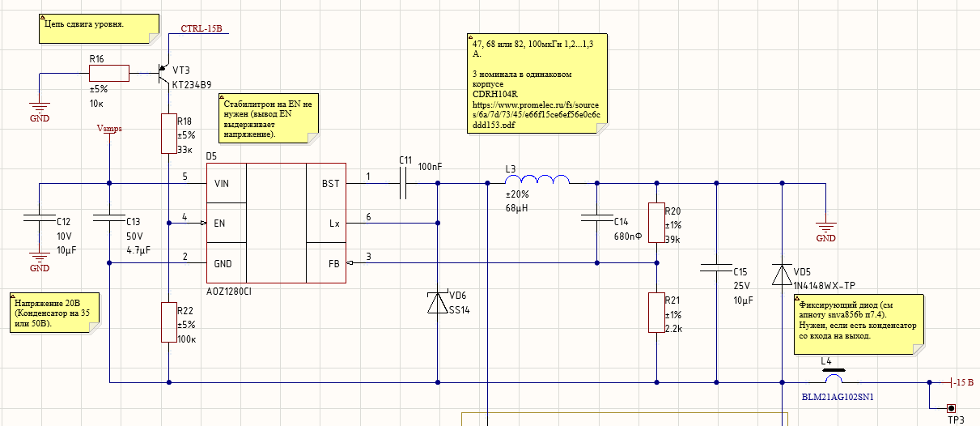Collapse the 'Напряжение 20В' note triangle
The height and width of the screenshot is (426, 980).
point(15,297)
